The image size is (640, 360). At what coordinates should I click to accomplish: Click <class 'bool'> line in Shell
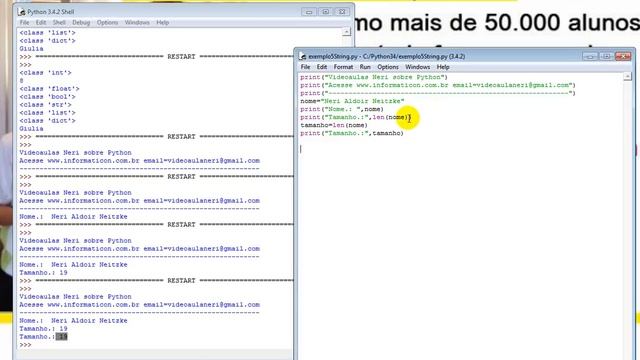(x=47, y=97)
